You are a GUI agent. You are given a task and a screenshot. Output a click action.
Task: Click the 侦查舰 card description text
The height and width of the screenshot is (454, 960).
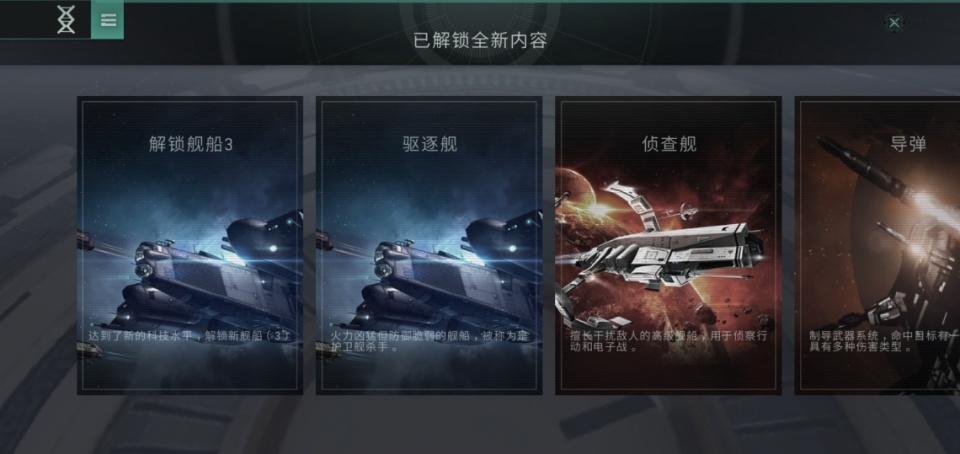[668, 341]
